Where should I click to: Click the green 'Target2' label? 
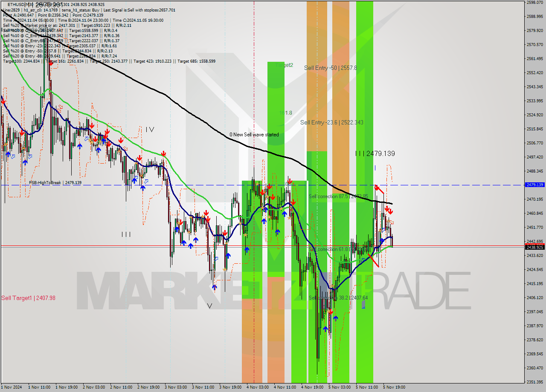(284, 65)
